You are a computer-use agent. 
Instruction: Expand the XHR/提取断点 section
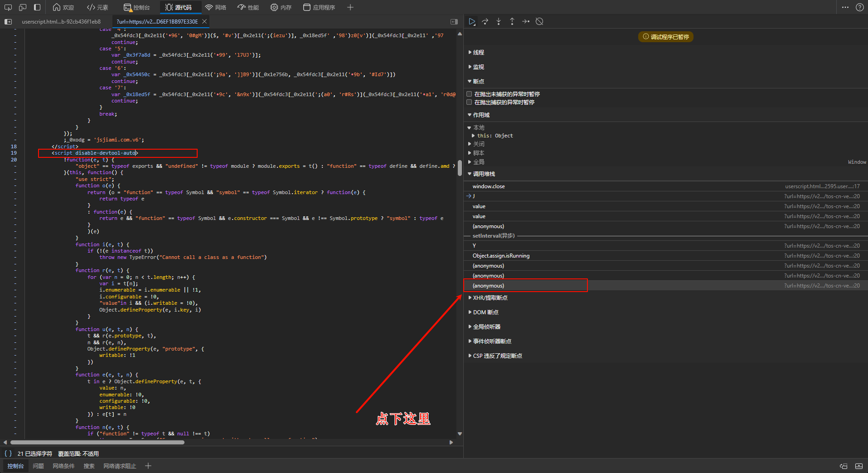(x=488, y=298)
